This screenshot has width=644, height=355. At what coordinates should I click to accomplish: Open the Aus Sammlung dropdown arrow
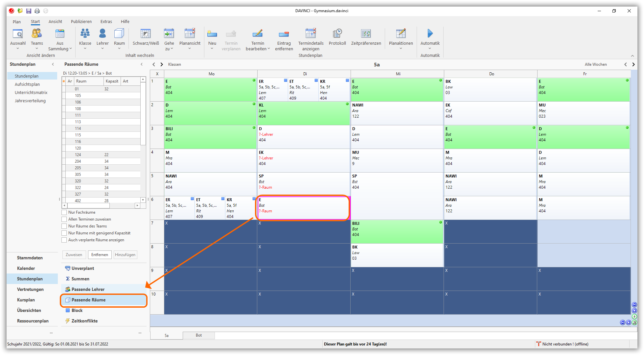click(x=70, y=49)
